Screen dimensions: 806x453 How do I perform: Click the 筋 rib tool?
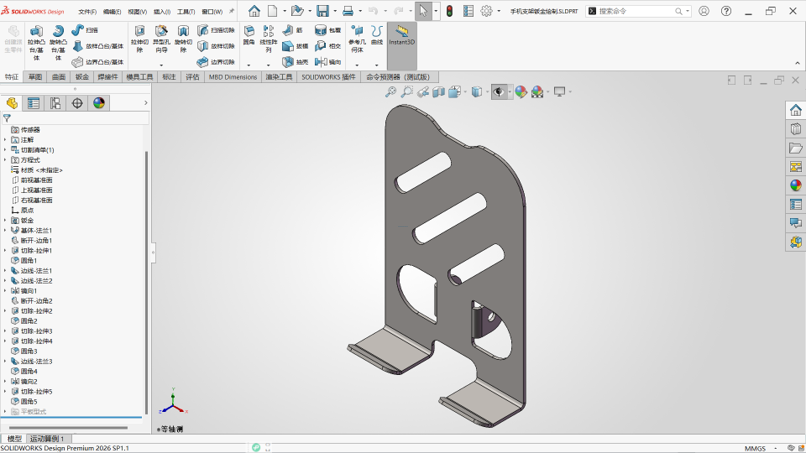[x=292, y=30]
